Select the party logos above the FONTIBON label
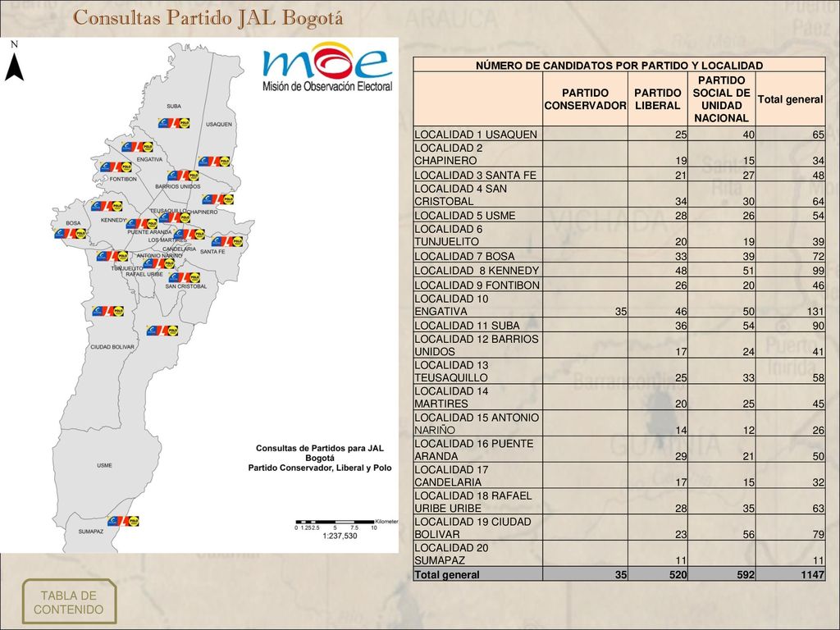 pyautogui.click(x=116, y=167)
